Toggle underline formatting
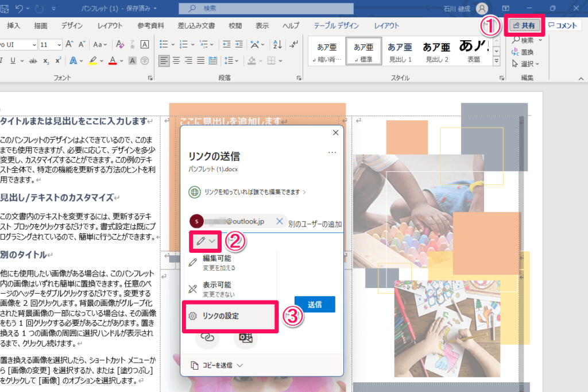The height and width of the screenshot is (392, 588). [13, 60]
